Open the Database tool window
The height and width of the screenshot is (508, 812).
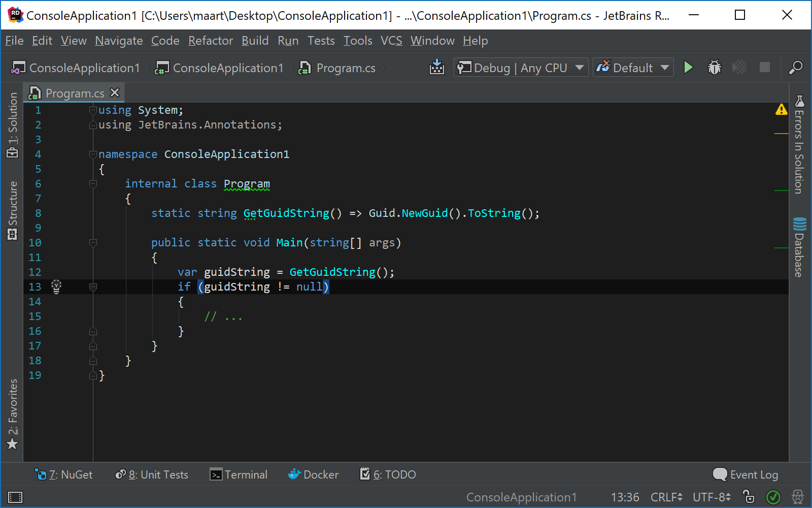coord(799,249)
